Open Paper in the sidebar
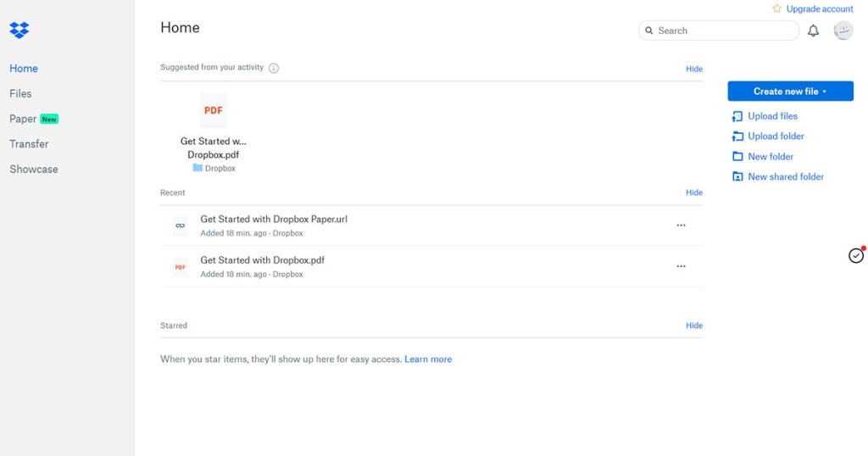The height and width of the screenshot is (456, 868). pyautogui.click(x=23, y=119)
